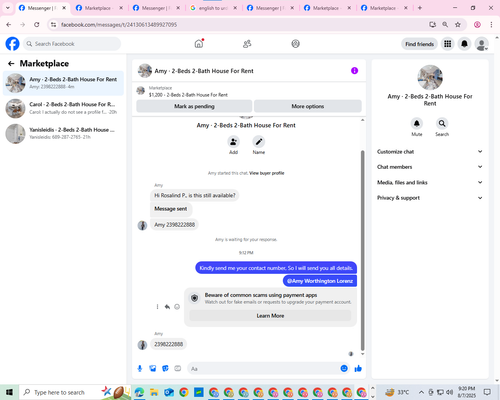Switch to the english to urdu tab
This screenshot has width=500, height=400.
pyautogui.click(x=213, y=8)
